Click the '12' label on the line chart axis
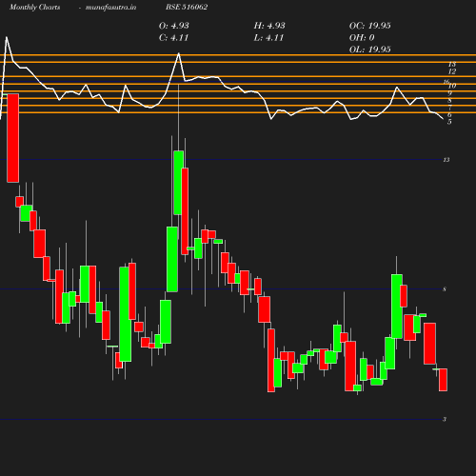 tap(452, 71)
